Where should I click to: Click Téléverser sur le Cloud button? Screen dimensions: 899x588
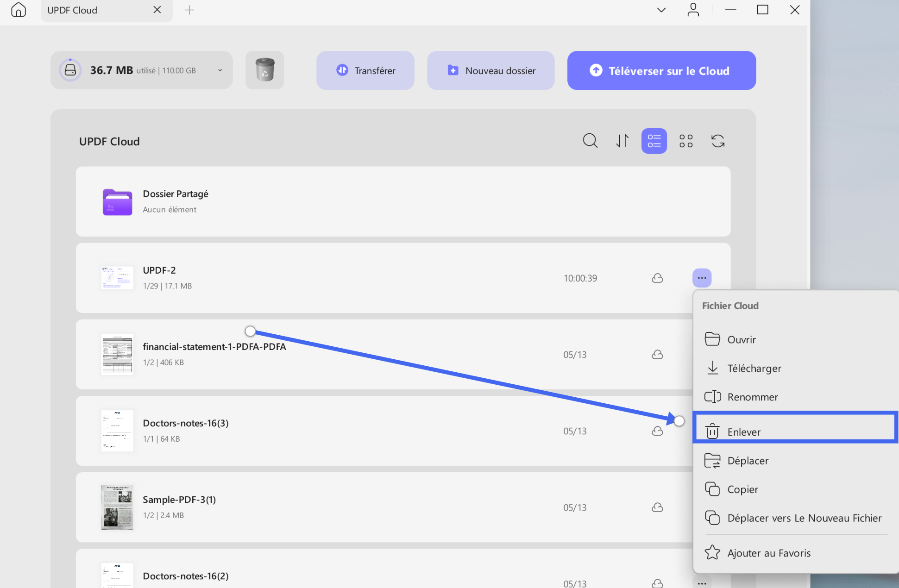click(661, 70)
